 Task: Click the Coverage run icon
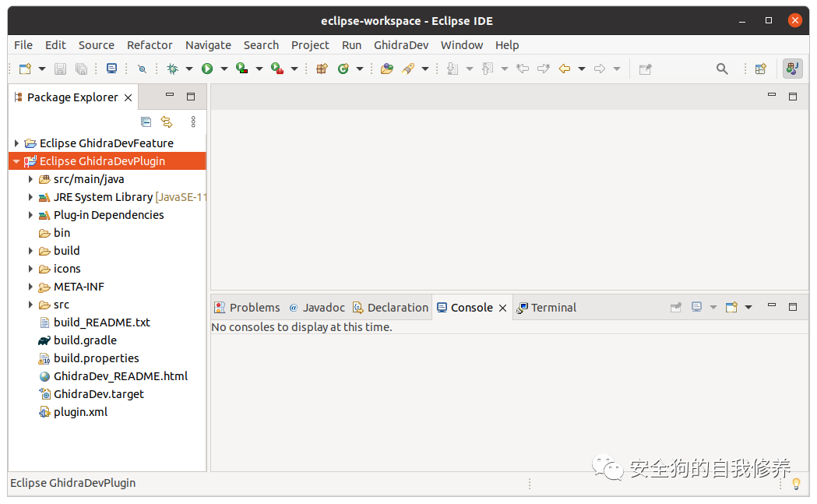[x=241, y=69]
